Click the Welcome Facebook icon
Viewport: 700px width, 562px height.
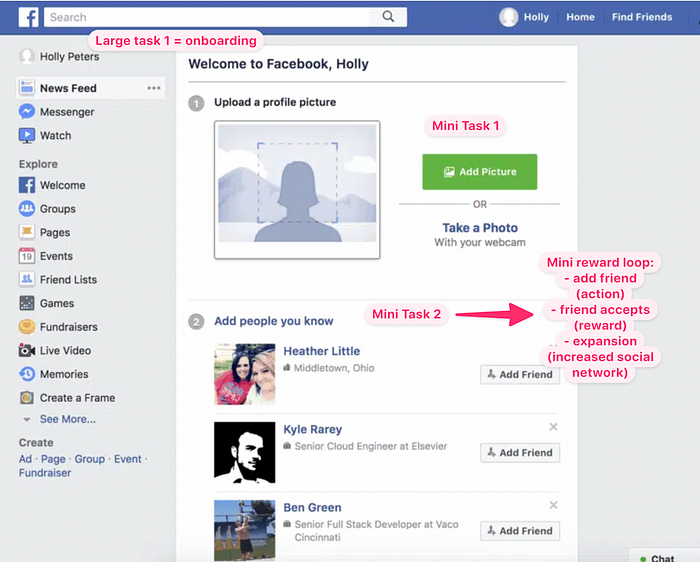coord(27,185)
